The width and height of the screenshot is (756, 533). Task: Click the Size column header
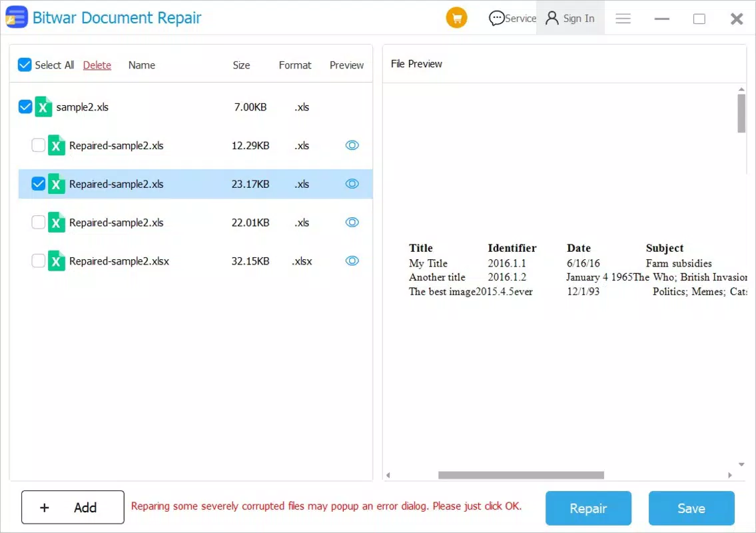[241, 65]
